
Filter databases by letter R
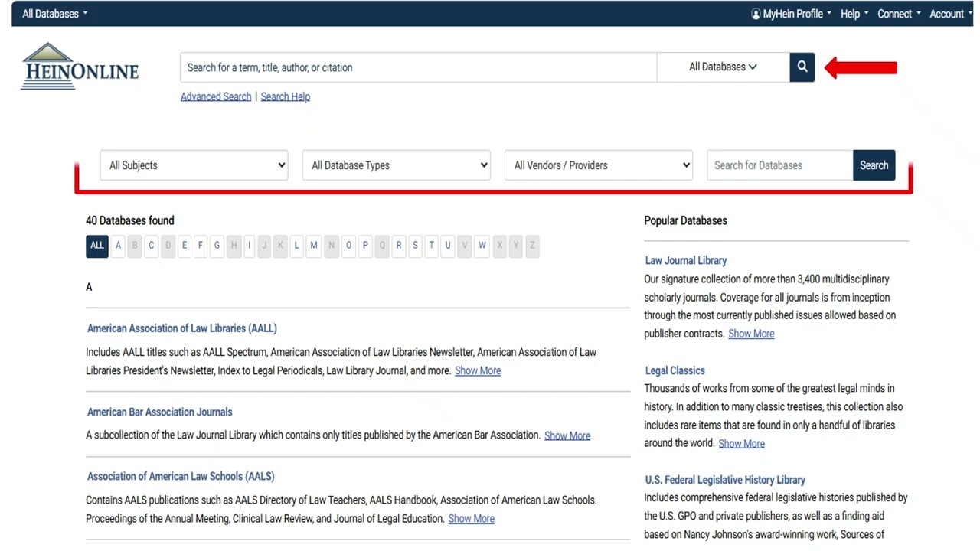point(398,246)
